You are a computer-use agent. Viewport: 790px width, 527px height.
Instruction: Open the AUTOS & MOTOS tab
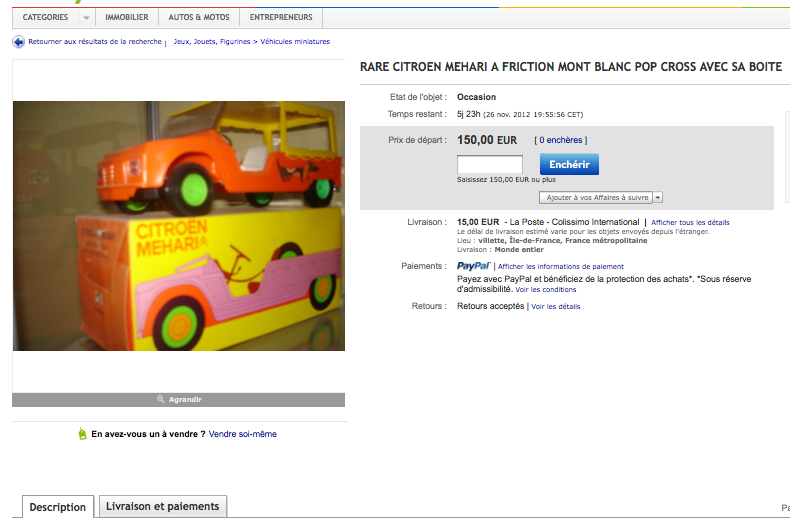[199, 17]
